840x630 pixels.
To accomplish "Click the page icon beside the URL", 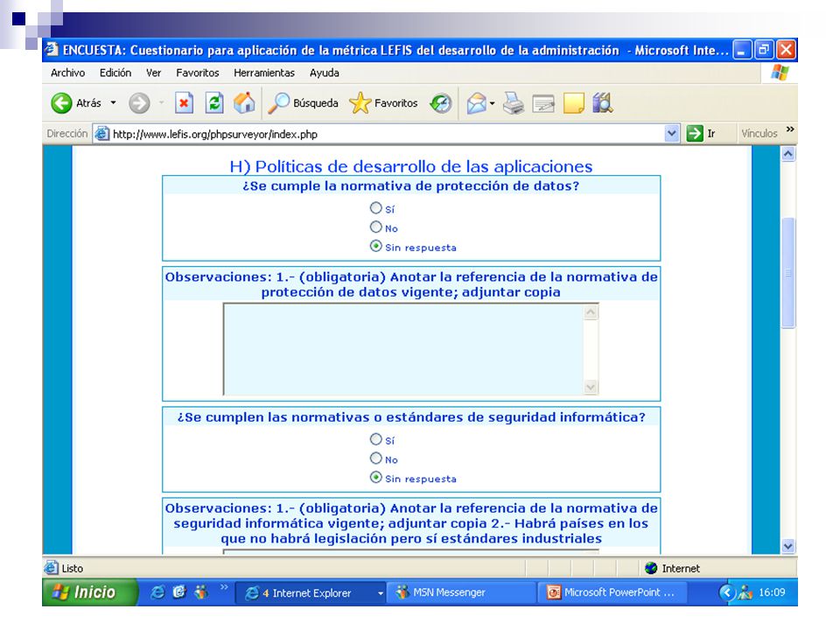I will pos(101,133).
